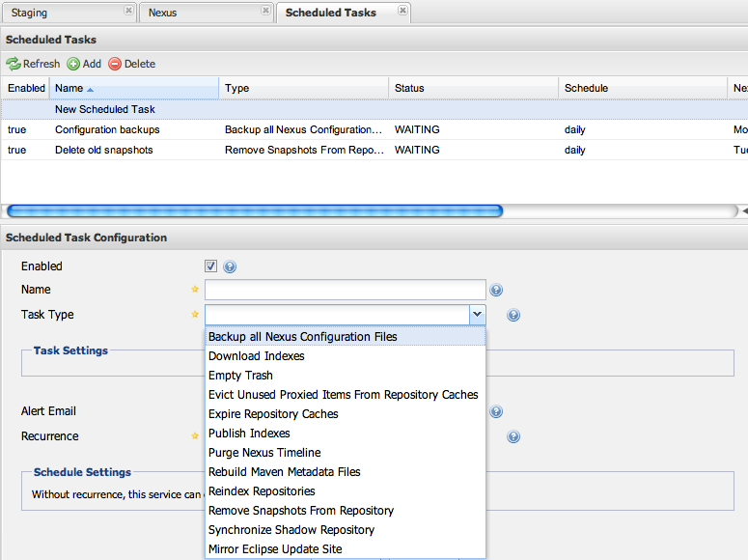Choose Download Indexes option
The image size is (748, 560).
click(346, 356)
